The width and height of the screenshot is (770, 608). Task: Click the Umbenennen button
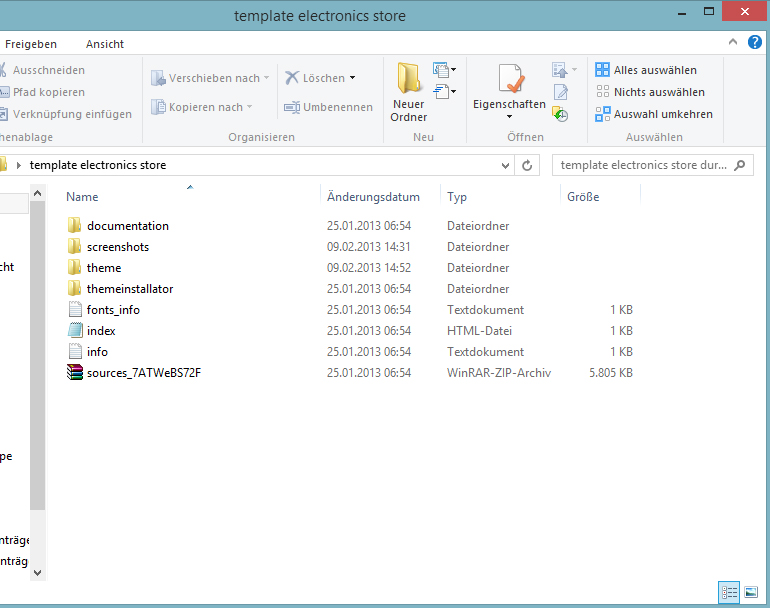[328, 107]
